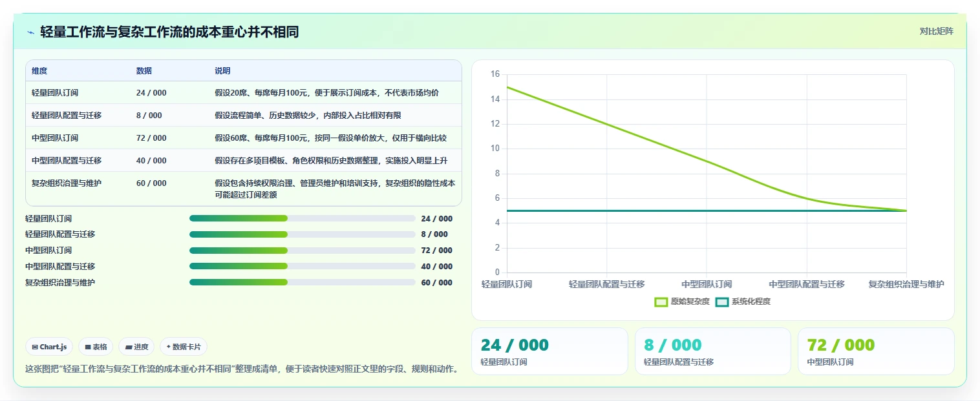Image resolution: width=980 pixels, height=401 pixels.
Task: Click the description starting 假设包含持续权限治理
Action: coord(335,189)
